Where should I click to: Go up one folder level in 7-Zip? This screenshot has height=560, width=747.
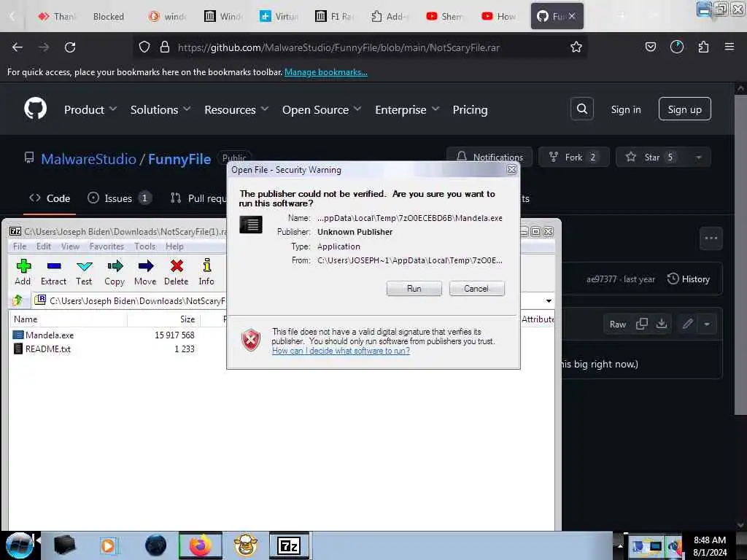[18, 300]
